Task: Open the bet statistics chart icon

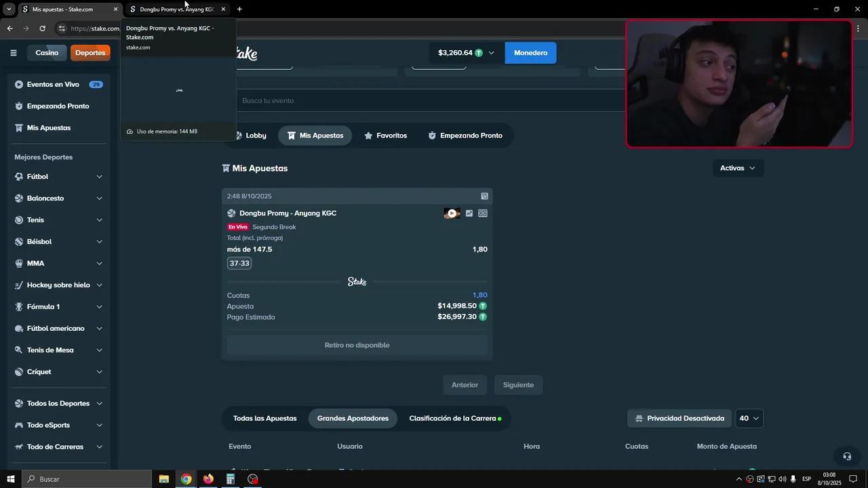Action: click(469, 213)
